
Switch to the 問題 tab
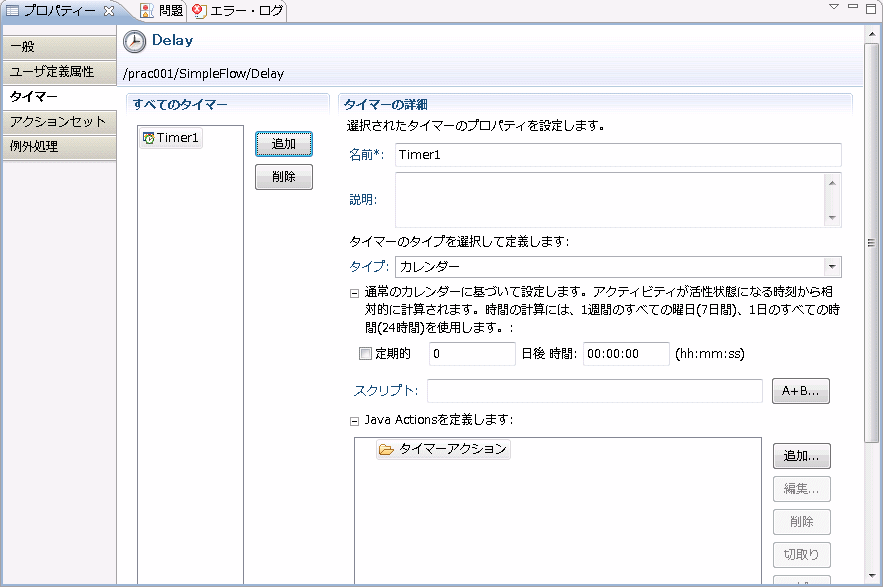coord(161,11)
